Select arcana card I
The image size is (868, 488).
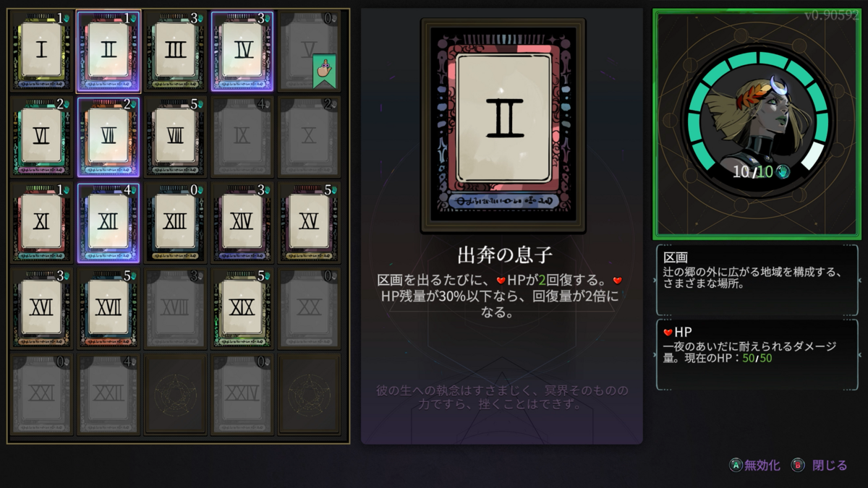41,51
